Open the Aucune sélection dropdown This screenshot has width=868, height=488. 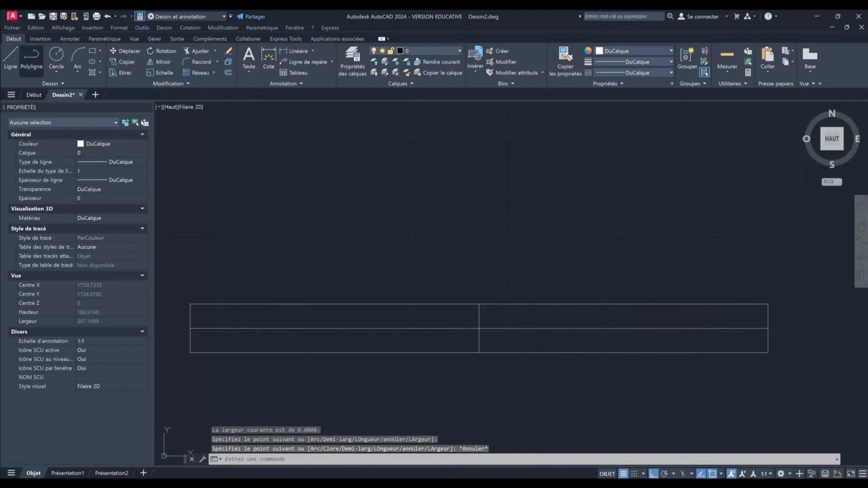63,122
